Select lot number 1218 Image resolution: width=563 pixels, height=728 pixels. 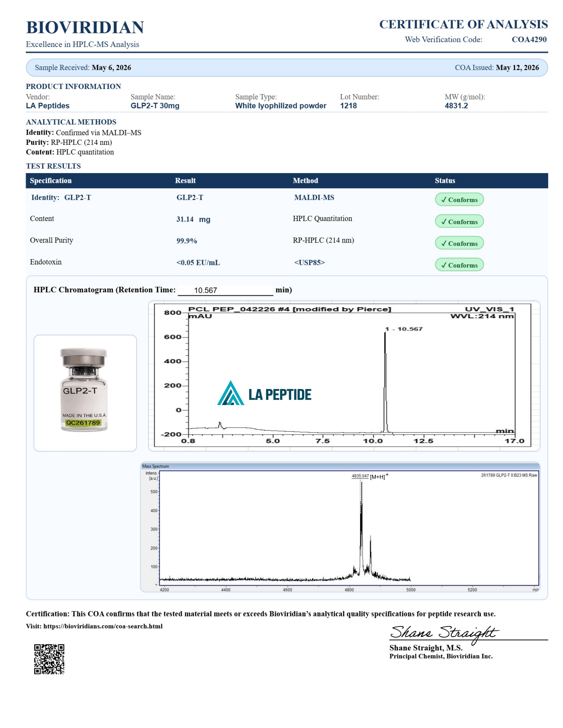click(x=348, y=106)
